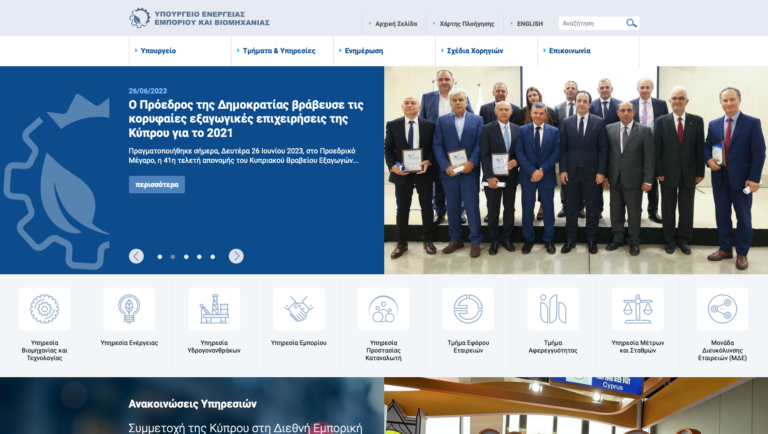Open the Μονάδα Διευκόλυνσης Εταιρειών share icon
The image size is (768, 434).
722,309
